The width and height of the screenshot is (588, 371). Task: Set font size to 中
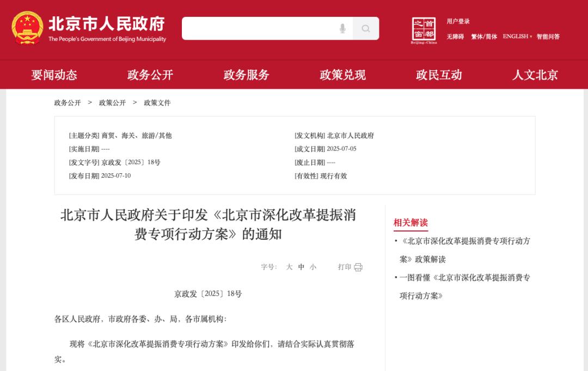(x=301, y=267)
